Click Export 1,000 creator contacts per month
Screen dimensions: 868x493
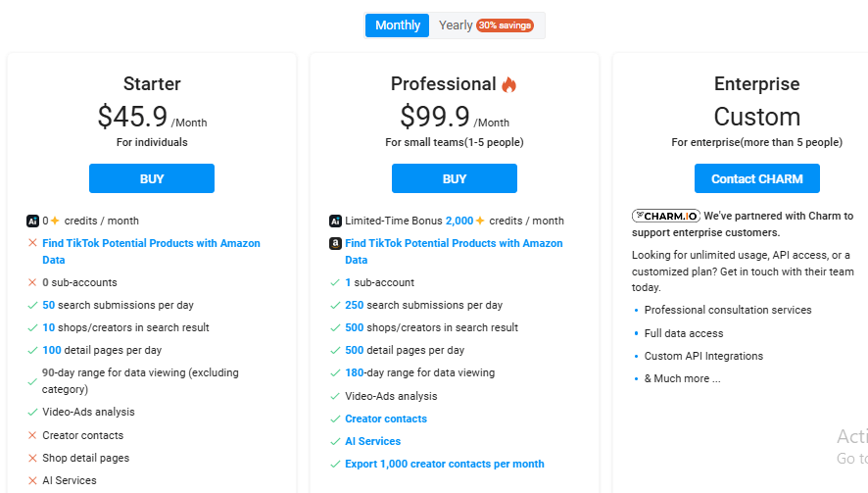pos(444,464)
